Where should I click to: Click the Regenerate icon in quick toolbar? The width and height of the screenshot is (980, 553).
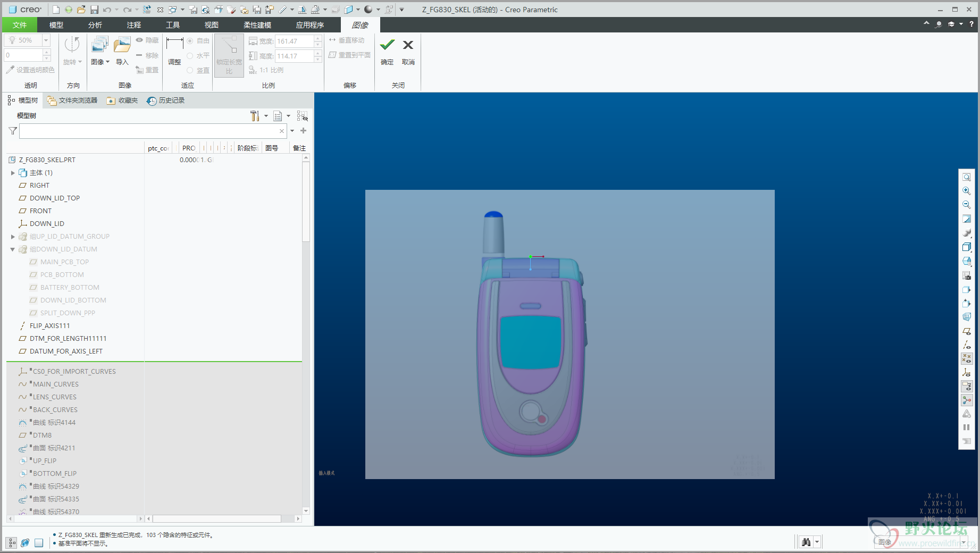pos(147,10)
